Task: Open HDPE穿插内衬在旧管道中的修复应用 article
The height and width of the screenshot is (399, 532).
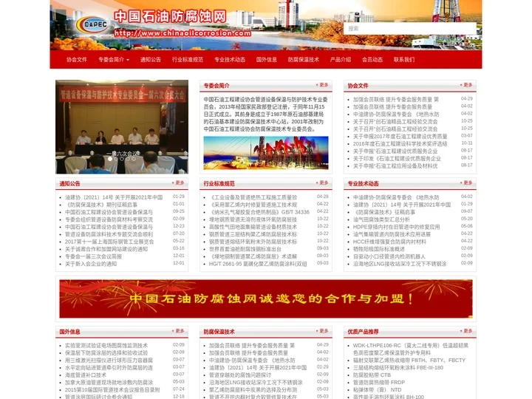Action: click(396, 227)
